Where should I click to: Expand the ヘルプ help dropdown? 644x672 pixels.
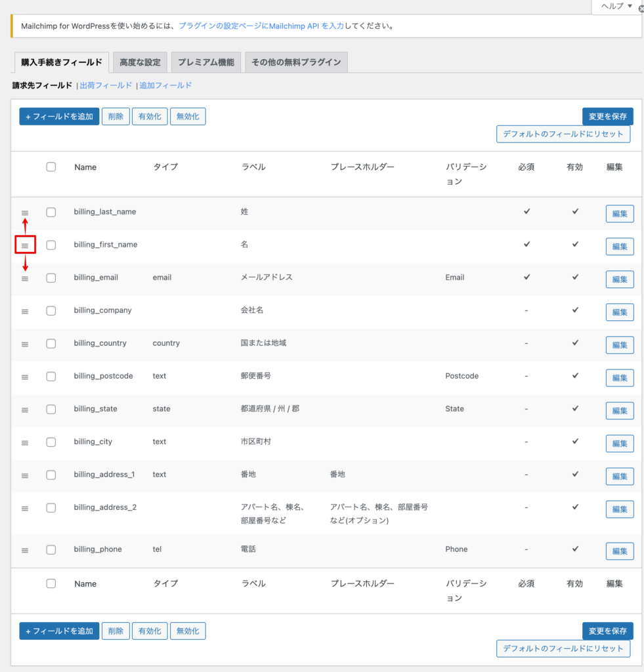click(x=615, y=7)
